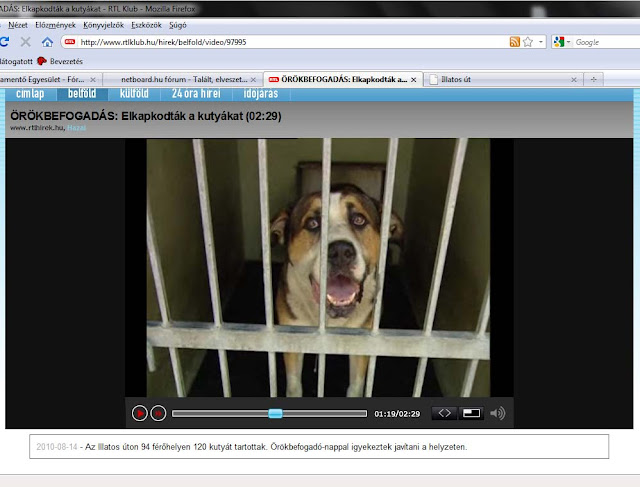The width and height of the screenshot is (640, 487).
Task: Close the Illatos út tab
Action: 574,80
